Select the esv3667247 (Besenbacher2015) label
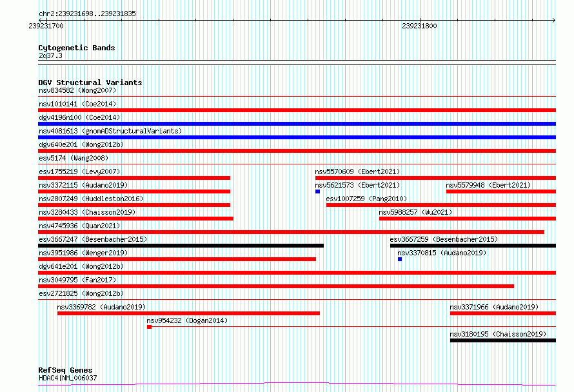 93,239
